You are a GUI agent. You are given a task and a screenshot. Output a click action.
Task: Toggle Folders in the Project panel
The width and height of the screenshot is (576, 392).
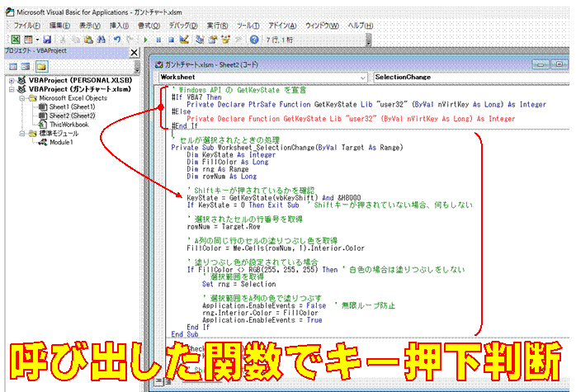(41, 67)
